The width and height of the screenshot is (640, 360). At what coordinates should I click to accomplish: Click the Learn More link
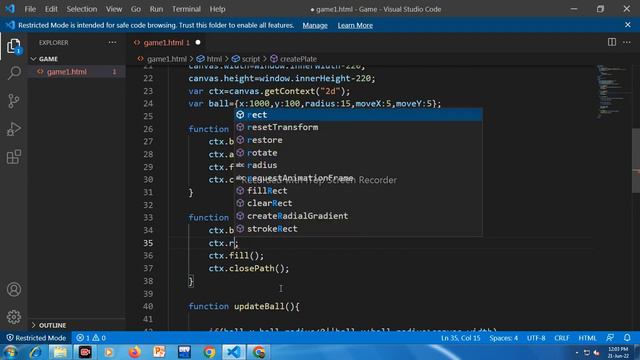pos(355,25)
